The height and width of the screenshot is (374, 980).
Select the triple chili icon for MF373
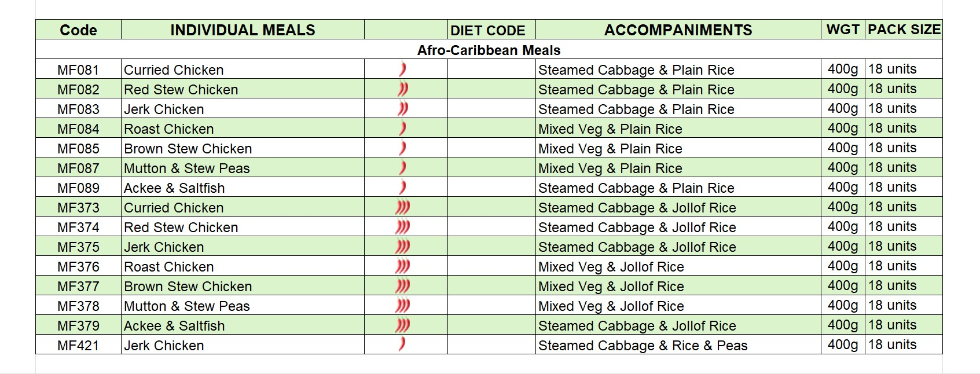point(403,207)
